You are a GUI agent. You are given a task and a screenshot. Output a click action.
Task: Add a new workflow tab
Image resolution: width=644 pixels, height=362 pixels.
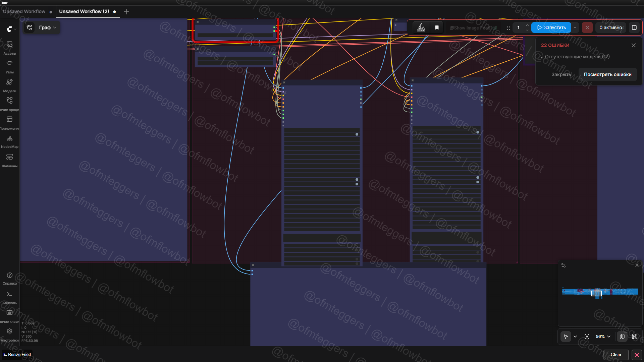tap(126, 12)
